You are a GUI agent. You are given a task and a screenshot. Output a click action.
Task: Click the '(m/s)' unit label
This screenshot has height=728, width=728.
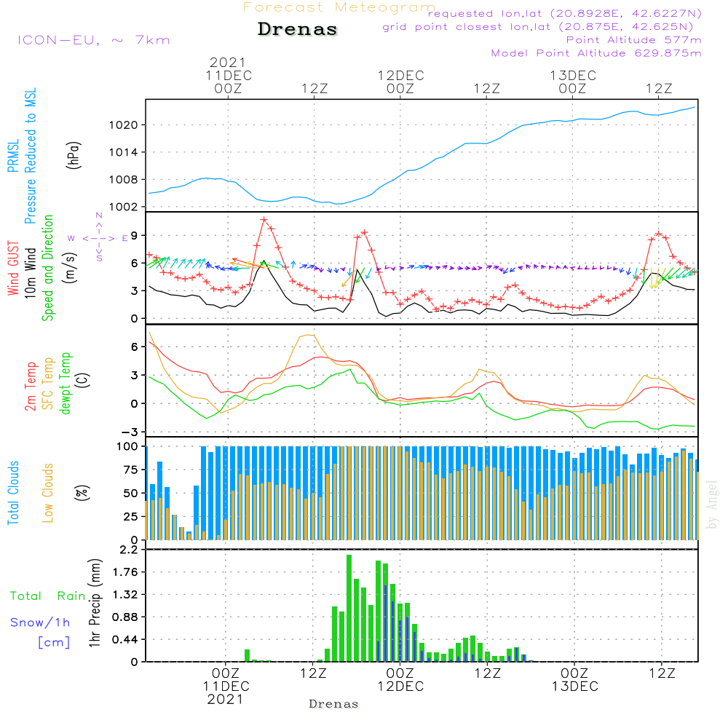click(70, 268)
